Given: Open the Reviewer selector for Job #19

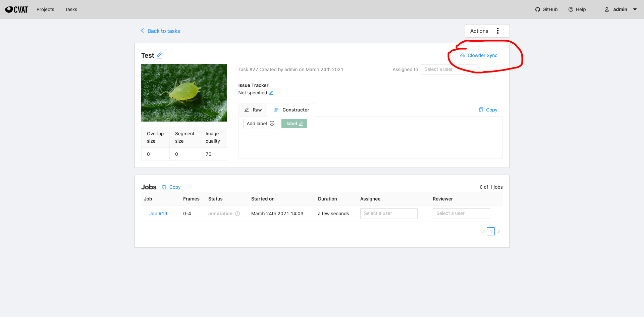Looking at the screenshot, I should [461, 214].
